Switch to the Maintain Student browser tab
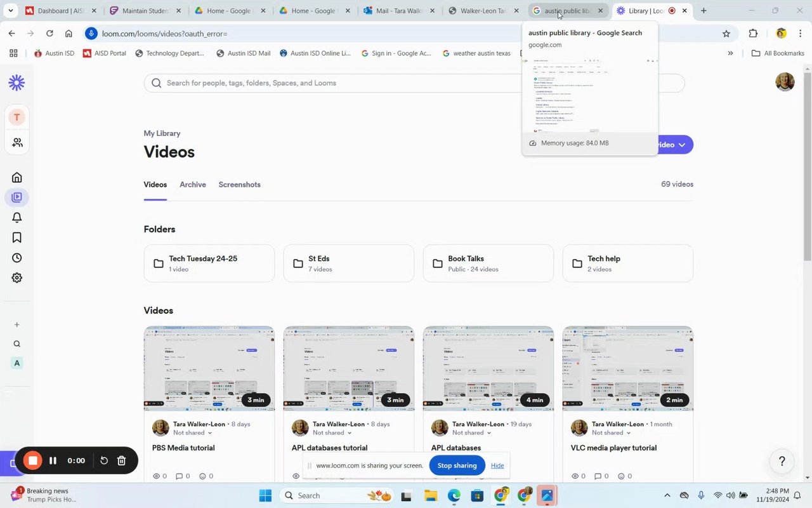The image size is (812, 508). click(145, 11)
